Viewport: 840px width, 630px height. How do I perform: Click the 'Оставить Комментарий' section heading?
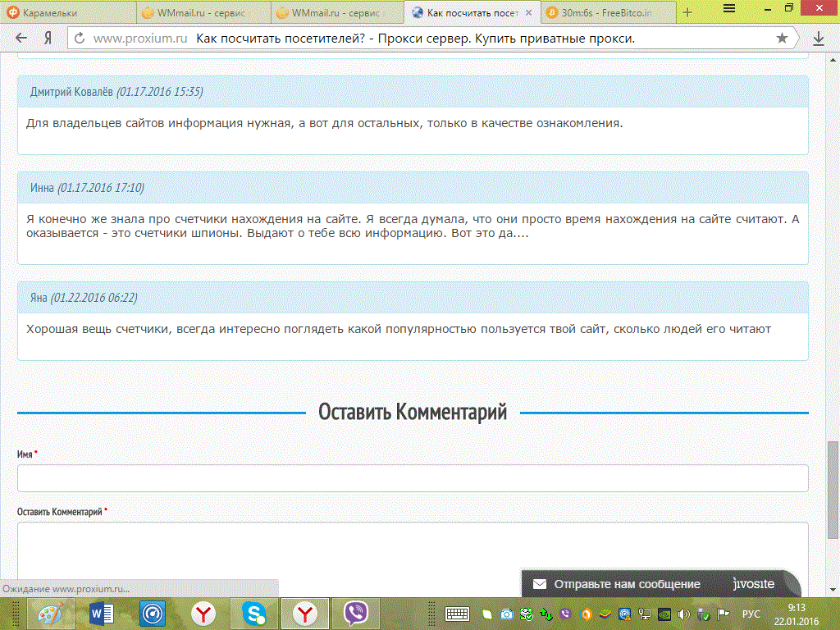(x=413, y=412)
